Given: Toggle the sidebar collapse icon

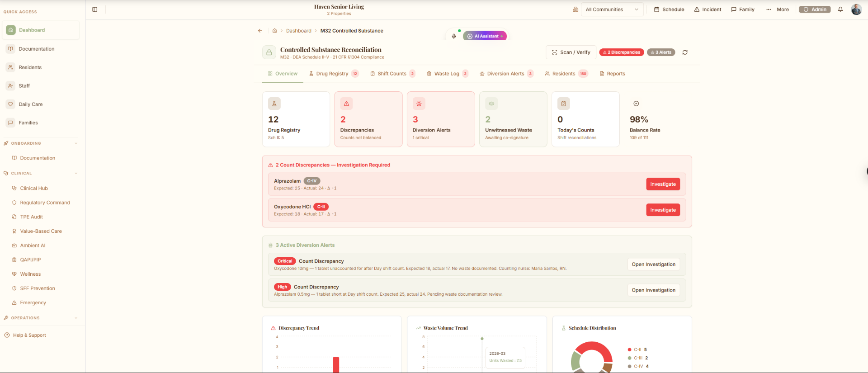Looking at the screenshot, I should (x=95, y=9).
